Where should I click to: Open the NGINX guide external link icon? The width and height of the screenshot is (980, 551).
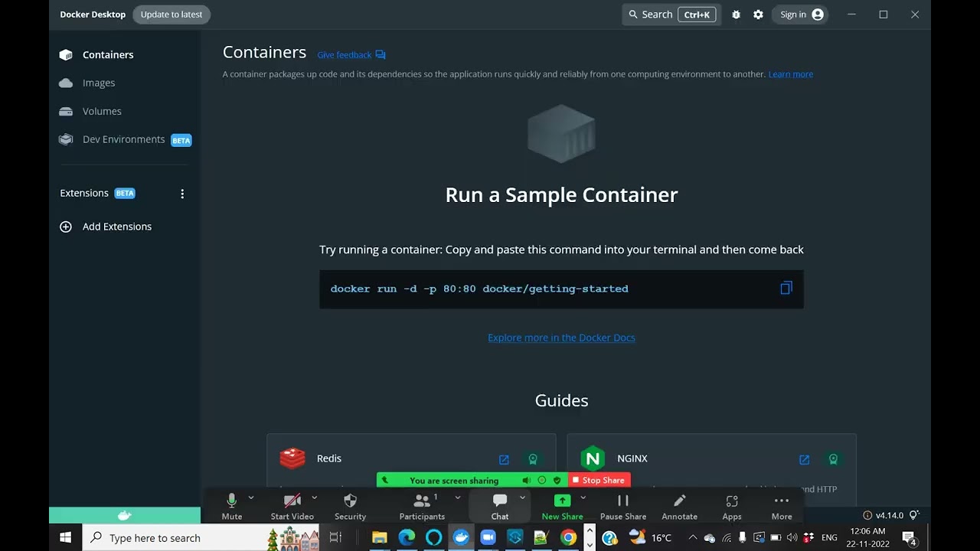[804, 459]
